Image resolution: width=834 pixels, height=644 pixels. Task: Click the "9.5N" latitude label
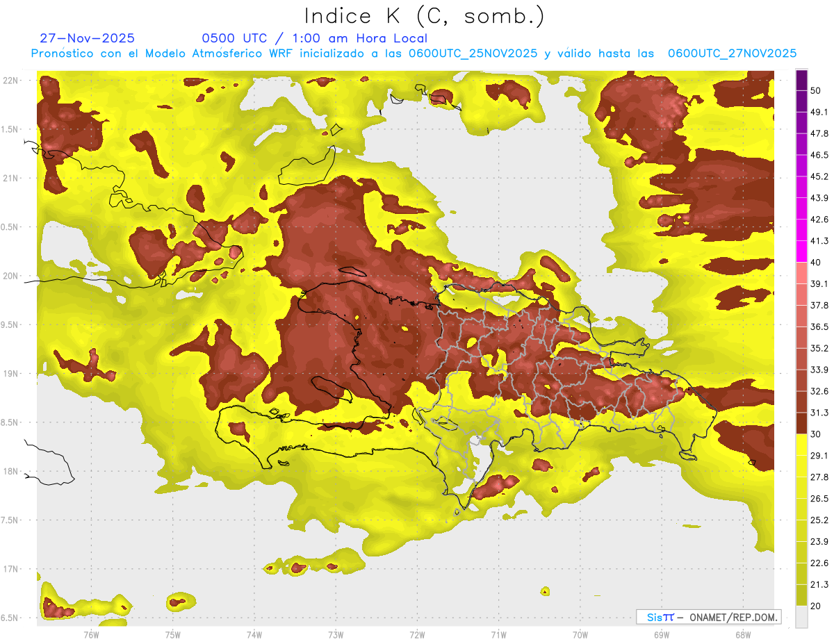pyautogui.click(x=10, y=324)
